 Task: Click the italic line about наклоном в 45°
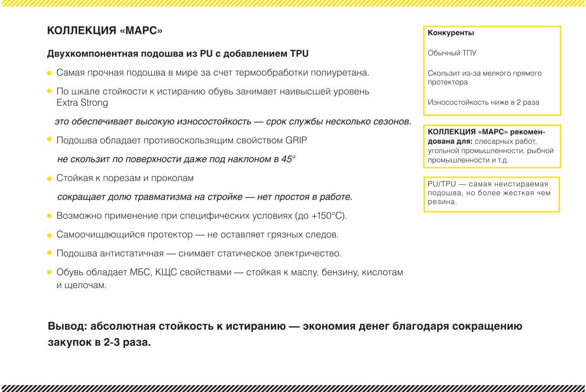click(x=176, y=159)
